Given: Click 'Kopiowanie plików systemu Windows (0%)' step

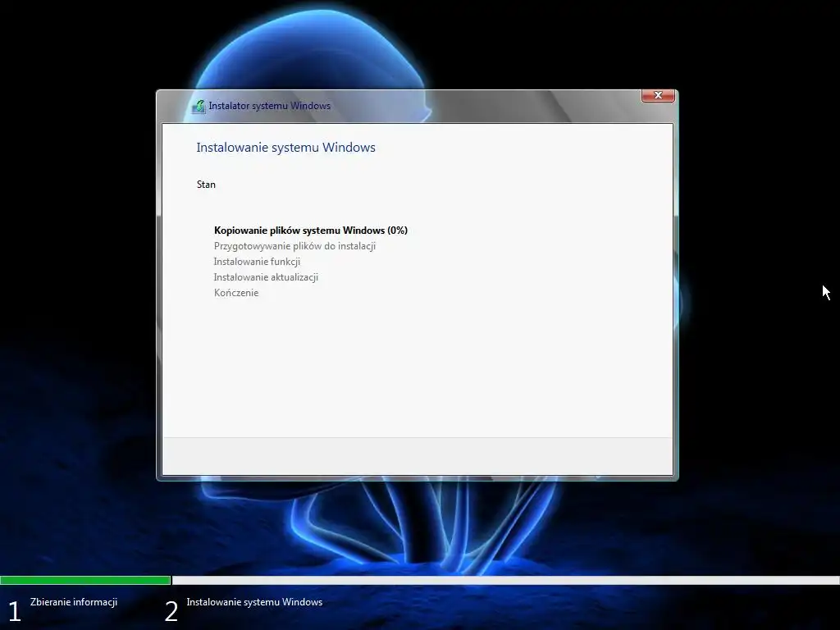Looking at the screenshot, I should 311,231.
